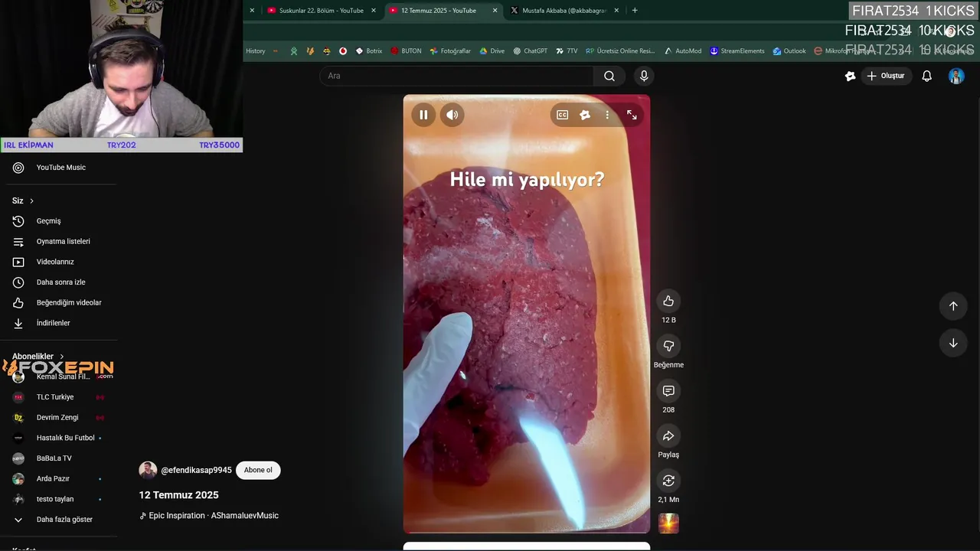Click the green figure bookmark icon

point(294,51)
